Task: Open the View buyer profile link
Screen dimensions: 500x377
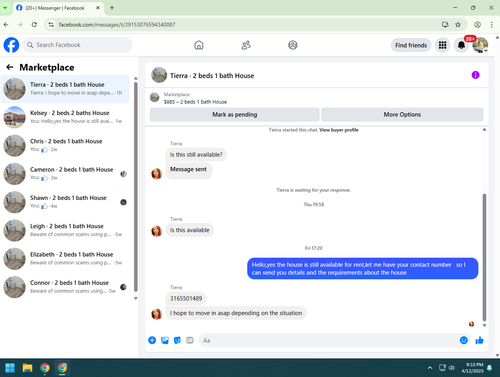Action: pos(339,130)
